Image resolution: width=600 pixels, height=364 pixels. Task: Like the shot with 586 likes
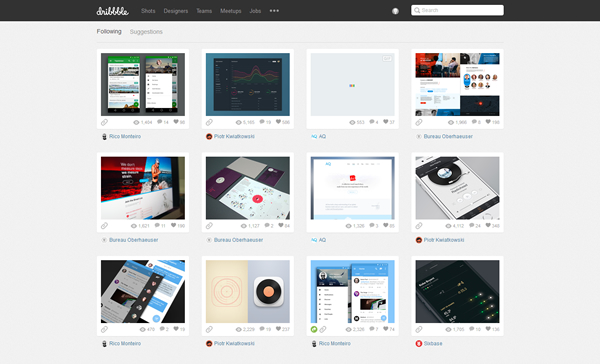(278, 122)
